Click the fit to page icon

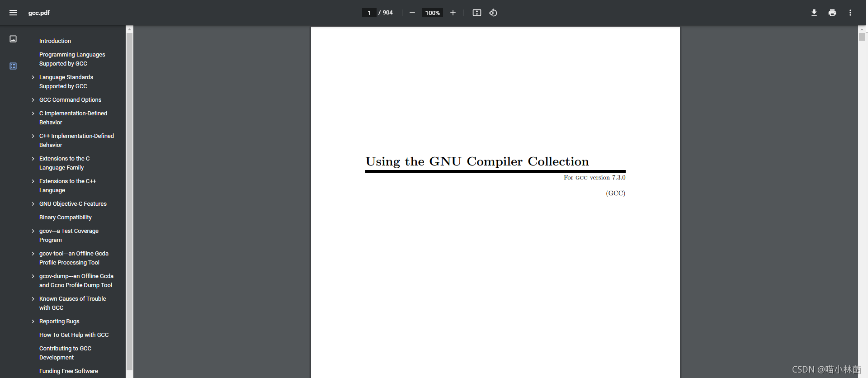click(477, 13)
